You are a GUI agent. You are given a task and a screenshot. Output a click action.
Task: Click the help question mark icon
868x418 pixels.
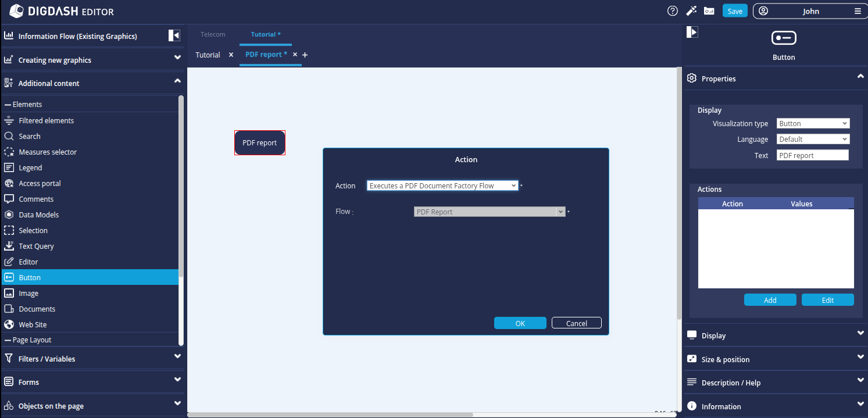673,11
